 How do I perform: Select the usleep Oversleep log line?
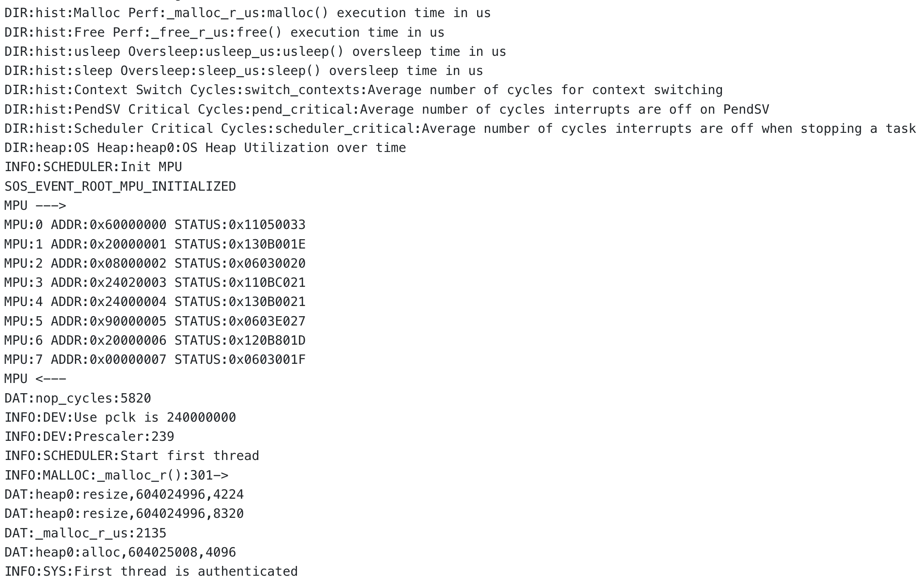[255, 52]
